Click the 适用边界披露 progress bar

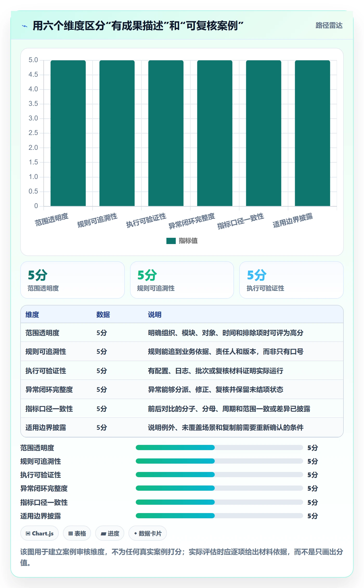[x=219, y=516]
